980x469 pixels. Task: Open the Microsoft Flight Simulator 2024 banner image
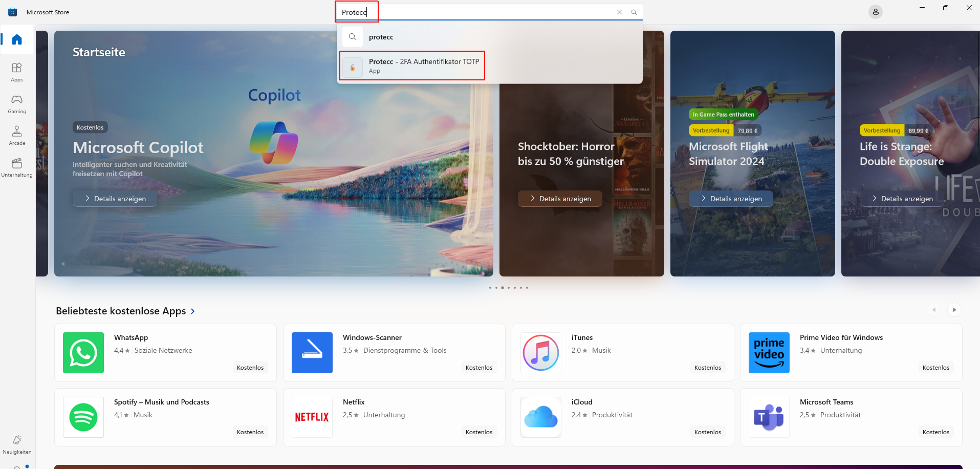[x=753, y=154]
